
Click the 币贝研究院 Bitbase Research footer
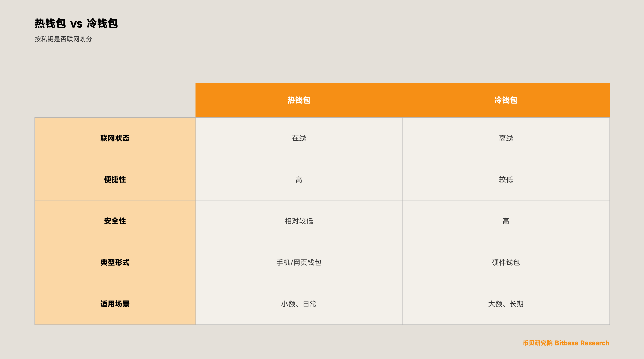[566, 343]
